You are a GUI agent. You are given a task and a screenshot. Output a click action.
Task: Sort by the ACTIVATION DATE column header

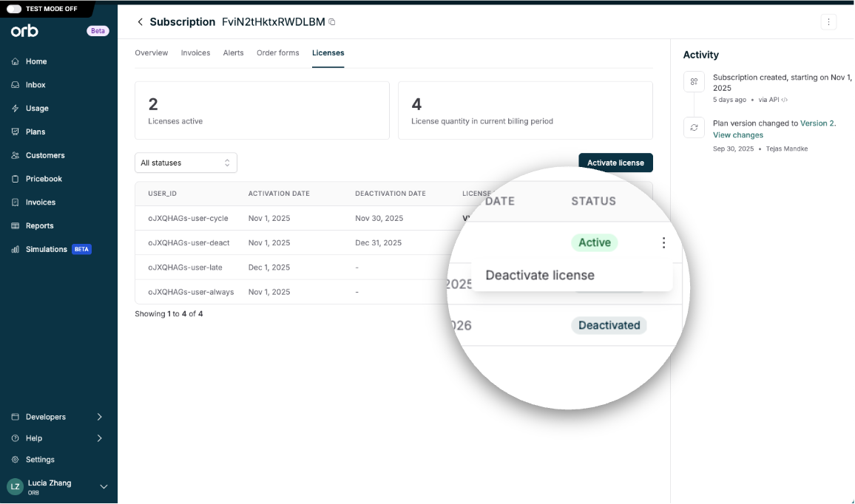[x=279, y=194]
